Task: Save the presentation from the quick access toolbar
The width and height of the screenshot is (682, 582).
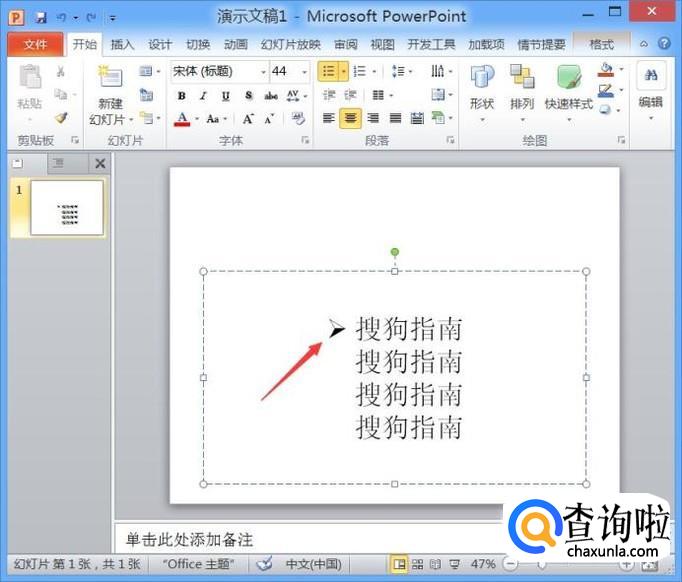Action: tap(40, 17)
